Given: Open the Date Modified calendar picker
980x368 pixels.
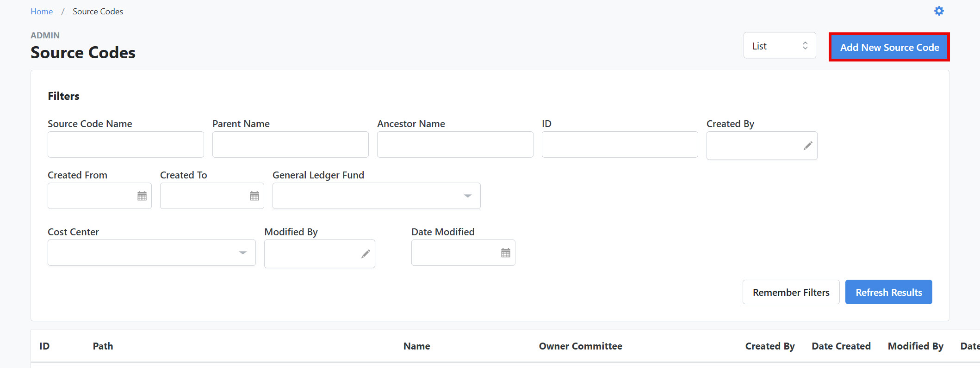Looking at the screenshot, I should click(505, 253).
